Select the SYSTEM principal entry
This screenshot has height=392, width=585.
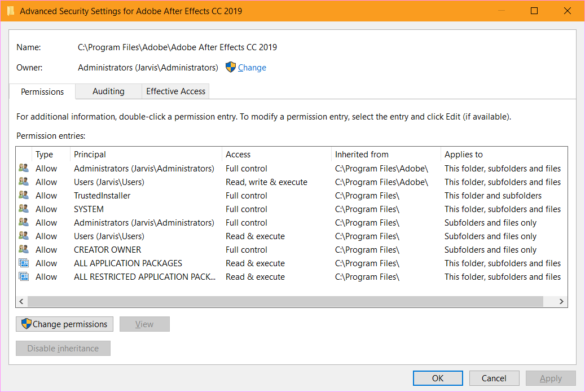89,209
